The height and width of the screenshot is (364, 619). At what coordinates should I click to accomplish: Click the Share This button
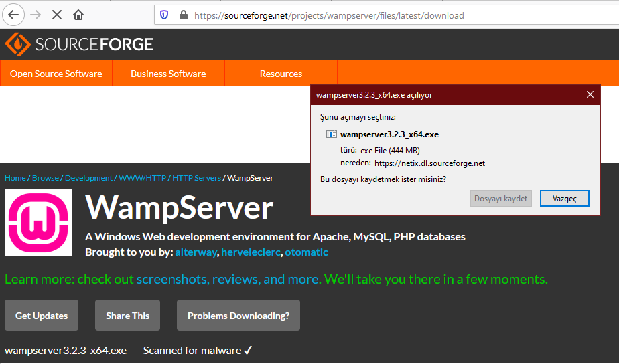(127, 315)
